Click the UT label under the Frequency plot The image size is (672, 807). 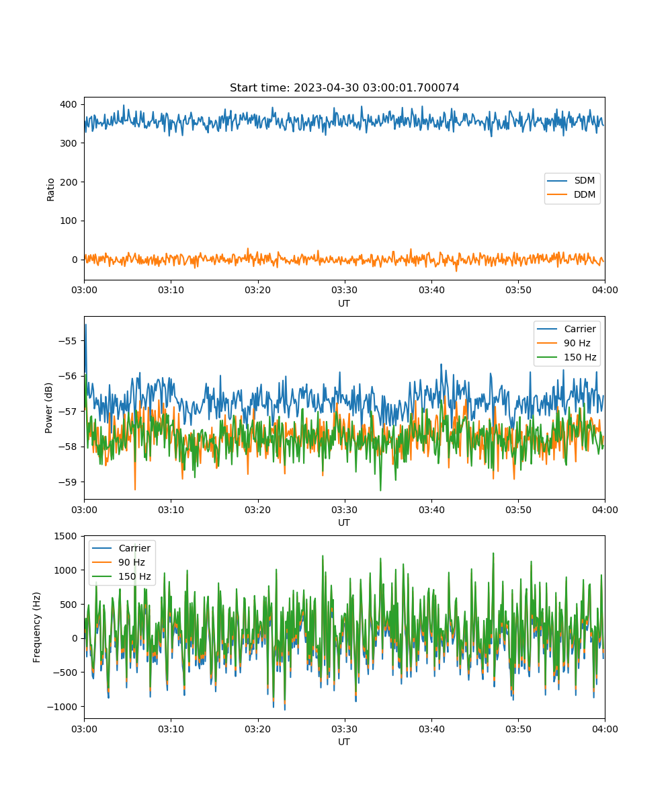tap(344, 742)
